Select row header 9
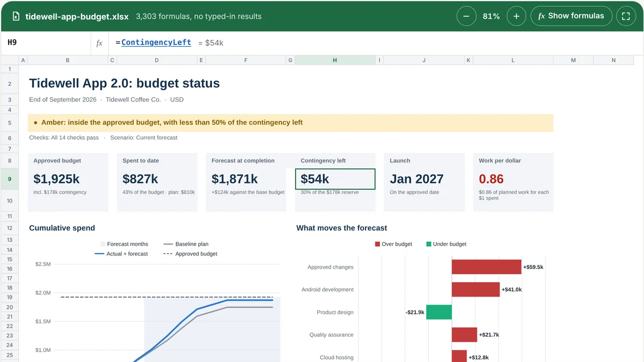The height and width of the screenshot is (362, 644). [x=10, y=179]
